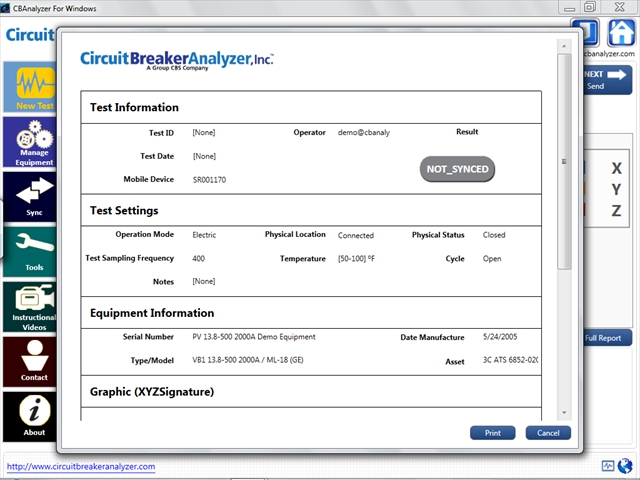Viewport: 640px width, 480px height.
Task: Click the Equipment Information section header
Action: click(152, 313)
